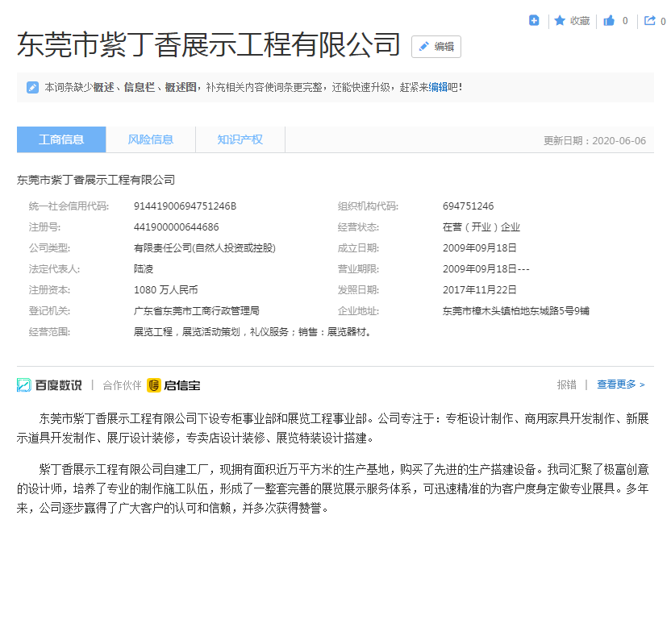Click the thumbs-up like icon

610,21
